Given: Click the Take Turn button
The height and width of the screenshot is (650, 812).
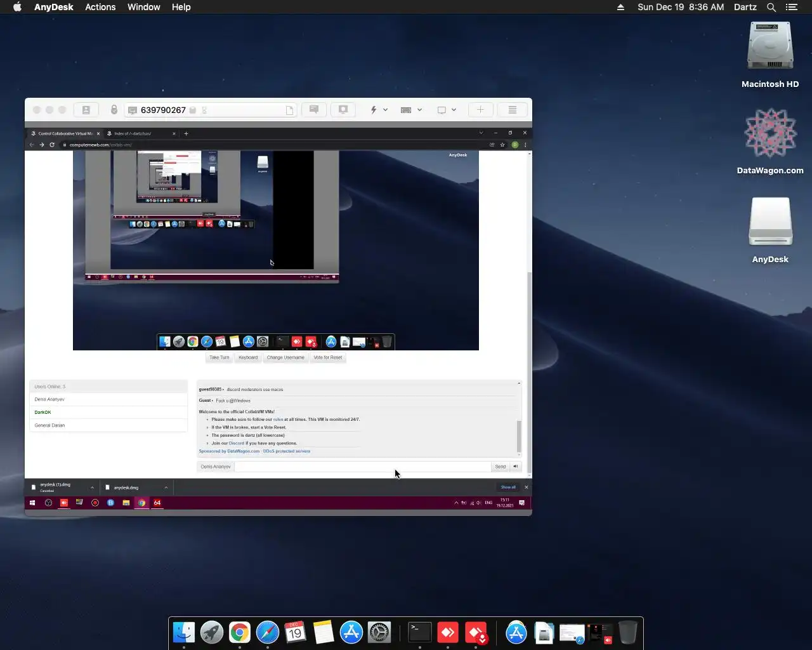Looking at the screenshot, I should pyautogui.click(x=219, y=357).
